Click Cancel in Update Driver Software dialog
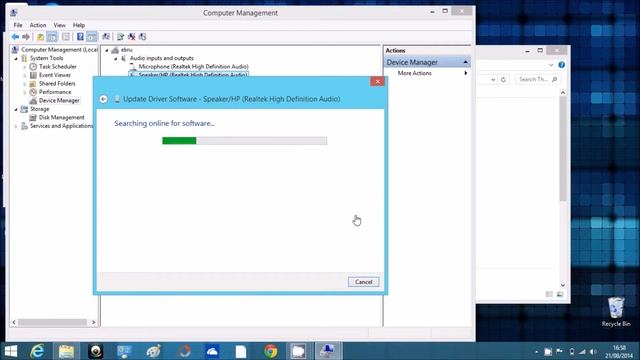 pos(363,282)
